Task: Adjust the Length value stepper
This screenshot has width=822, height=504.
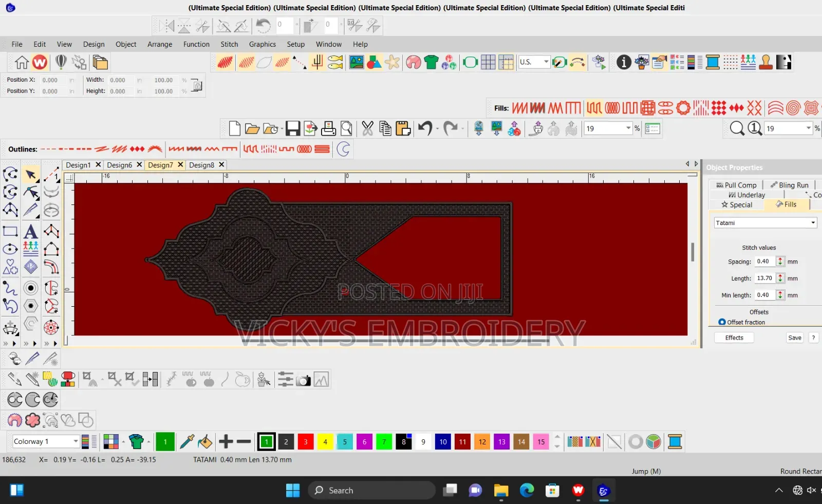Action: (x=780, y=278)
